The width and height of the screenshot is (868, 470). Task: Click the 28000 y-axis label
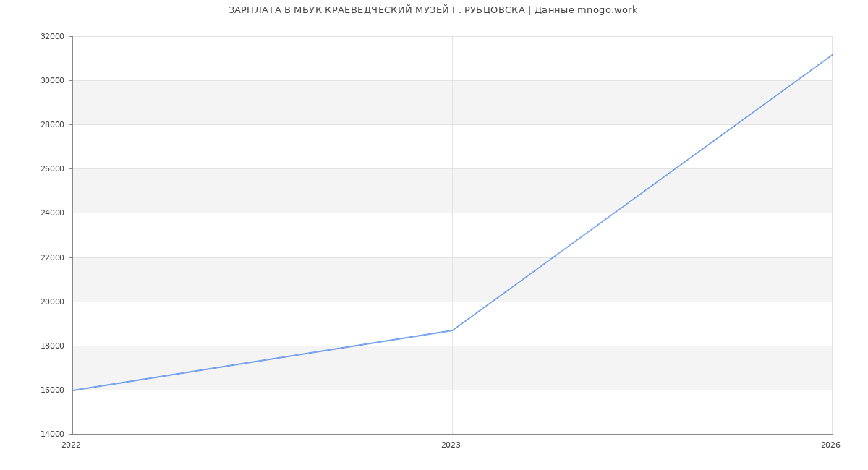(52, 125)
